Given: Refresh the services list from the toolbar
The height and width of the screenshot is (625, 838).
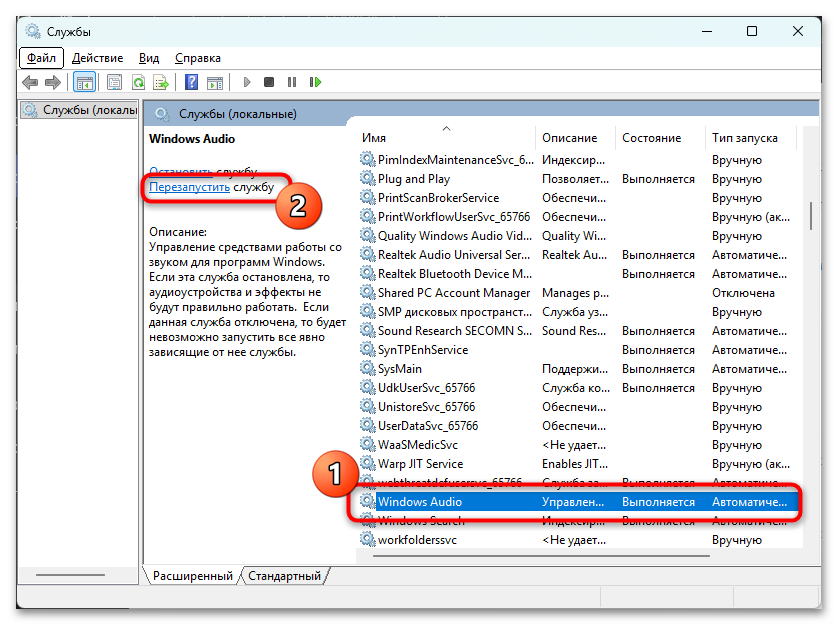Looking at the screenshot, I should click(x=138, y=82).
